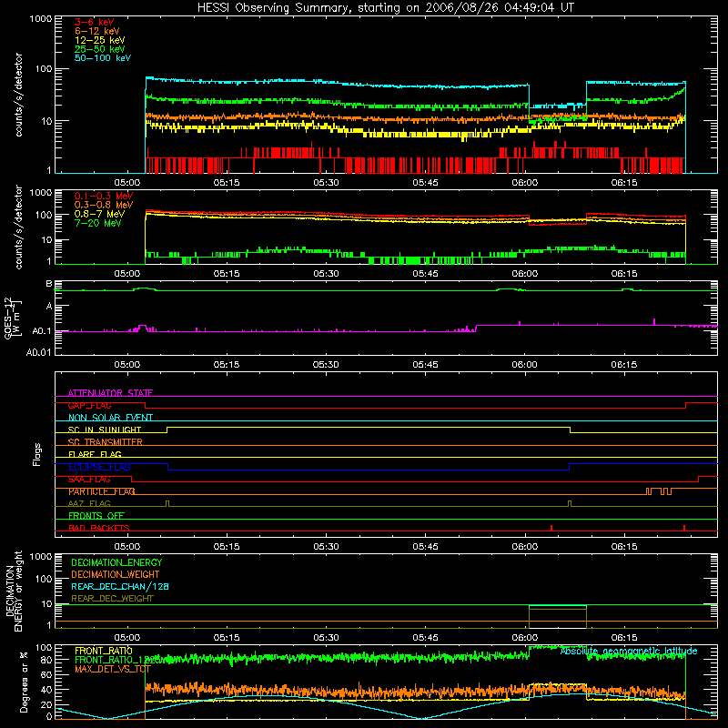The image size is (728, 728).
Task: Click the 7-20 MeV legend entry
Action: click(x=98, y=223)
